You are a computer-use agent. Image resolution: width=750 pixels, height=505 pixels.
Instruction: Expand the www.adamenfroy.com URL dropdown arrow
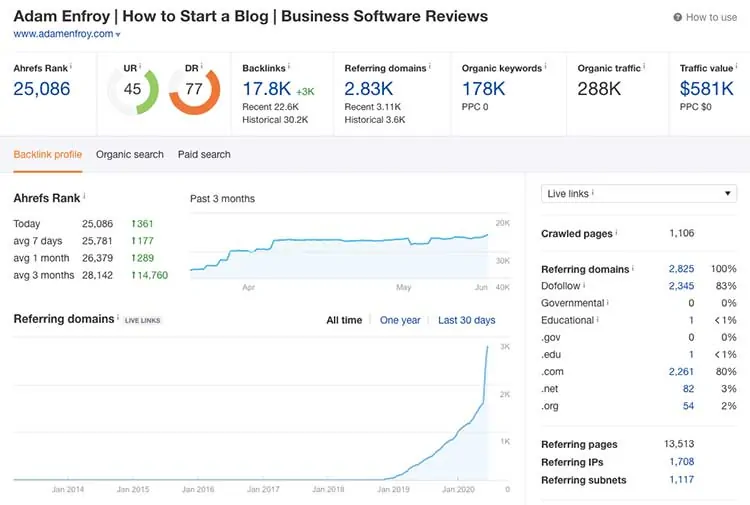(x=118, y=35)
